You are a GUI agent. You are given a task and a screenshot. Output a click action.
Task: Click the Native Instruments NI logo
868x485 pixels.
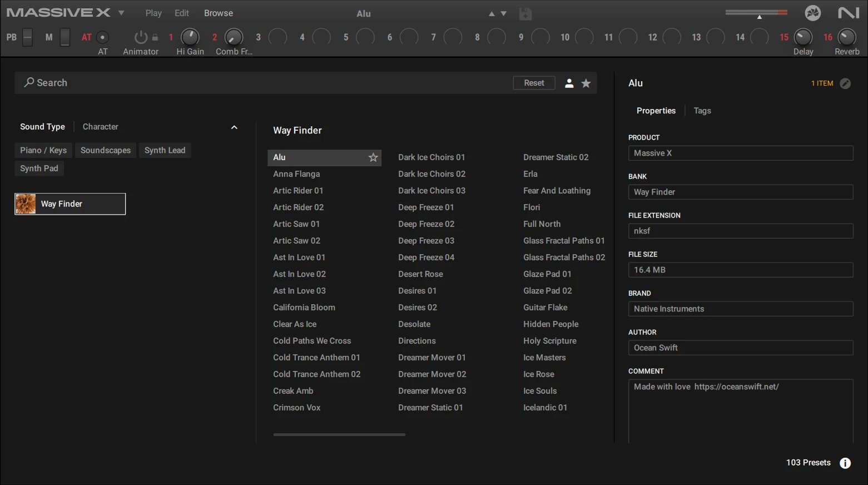coord(849,13)
